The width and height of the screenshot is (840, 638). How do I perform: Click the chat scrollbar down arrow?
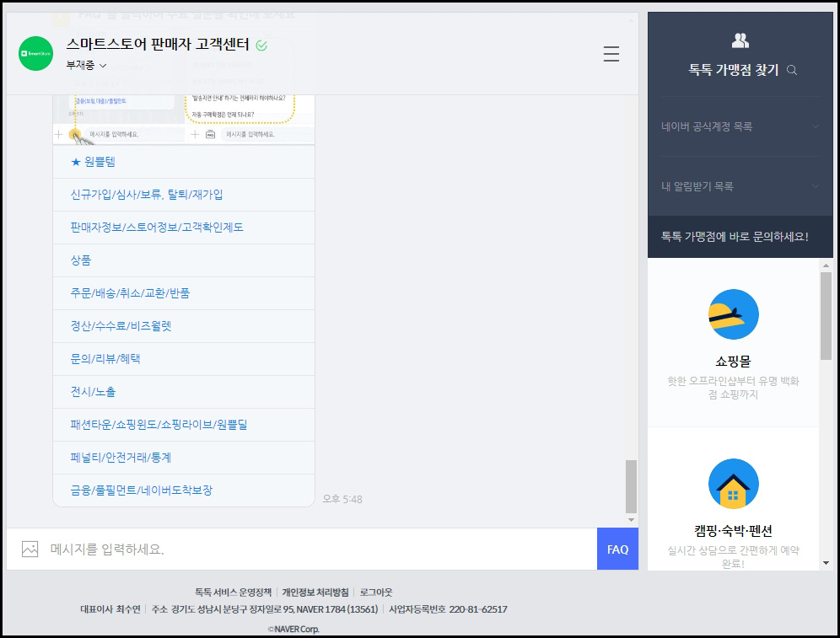tap(631, 520)
